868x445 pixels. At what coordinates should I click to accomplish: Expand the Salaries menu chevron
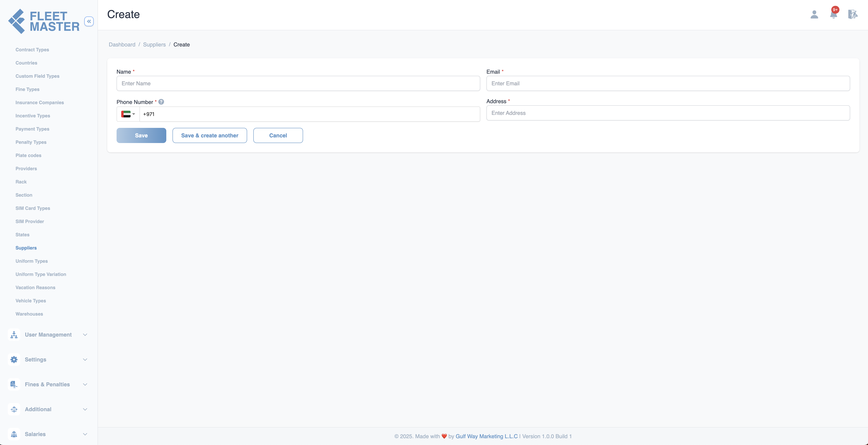point(85,434)
